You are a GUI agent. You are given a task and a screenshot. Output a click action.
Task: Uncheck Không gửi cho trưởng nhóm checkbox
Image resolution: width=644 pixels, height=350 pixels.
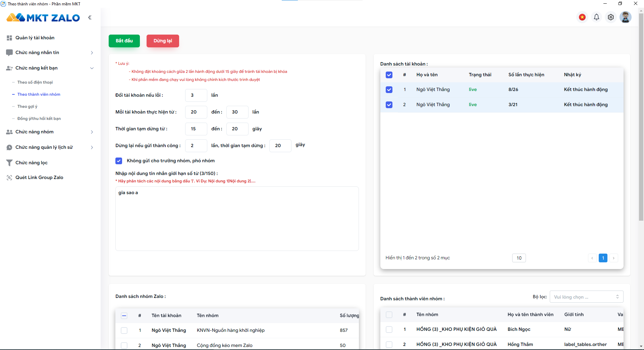point(119,161)
